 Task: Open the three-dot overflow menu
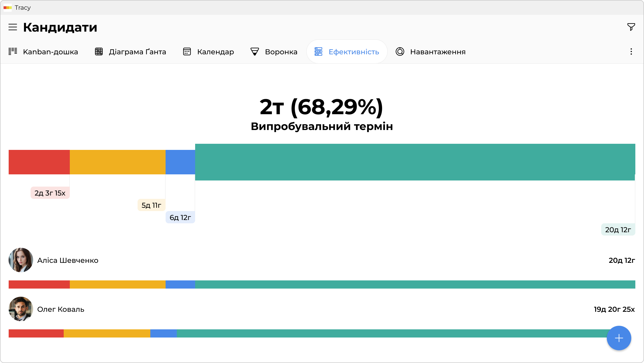click(631, 52)
